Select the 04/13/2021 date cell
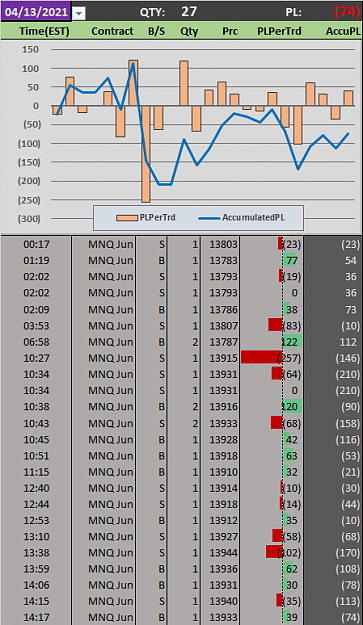The height and width of the screenshot is (625, 363). [36, 11]
